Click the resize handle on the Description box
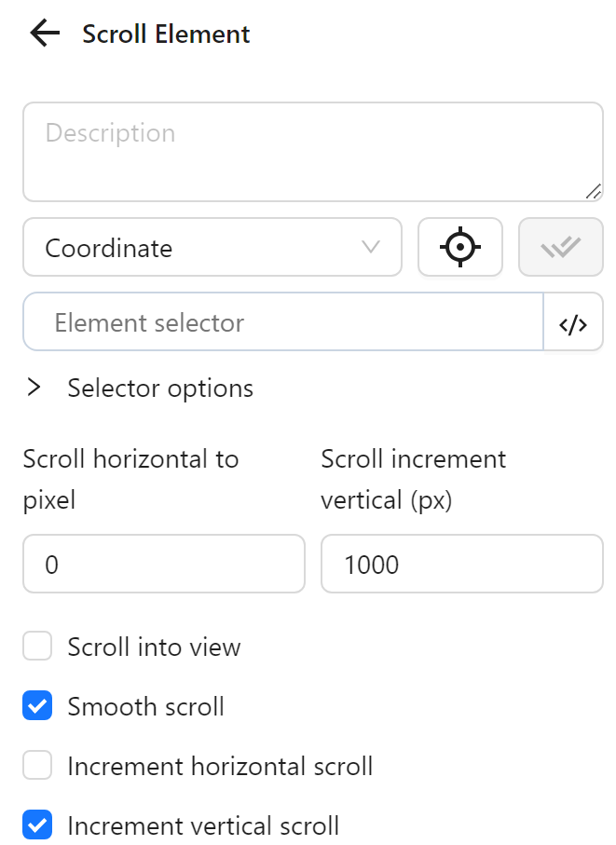Viewport: 616px width, 845px height. click(x=595, y=193)
